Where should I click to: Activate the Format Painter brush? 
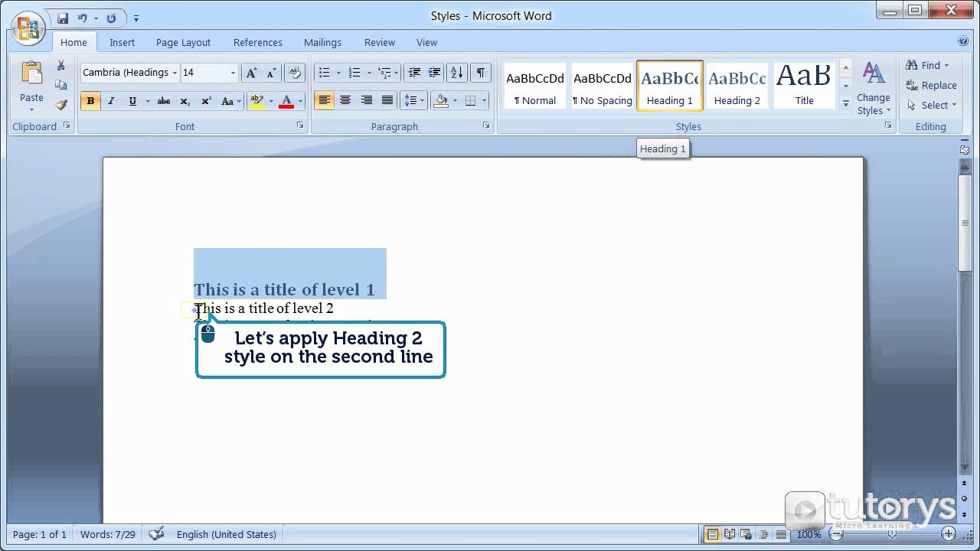tap(61, 104)
